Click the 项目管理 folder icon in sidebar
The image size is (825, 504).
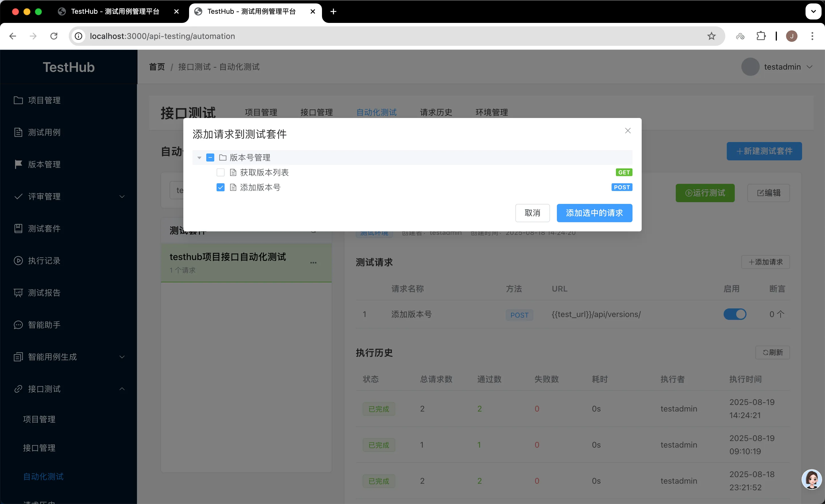pyautogui.click(x=18, y=101)
